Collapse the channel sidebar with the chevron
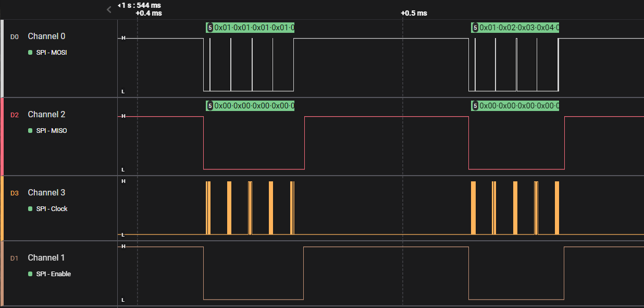The height and width of the screenshot is (308, 644). (x=109, y=9)
